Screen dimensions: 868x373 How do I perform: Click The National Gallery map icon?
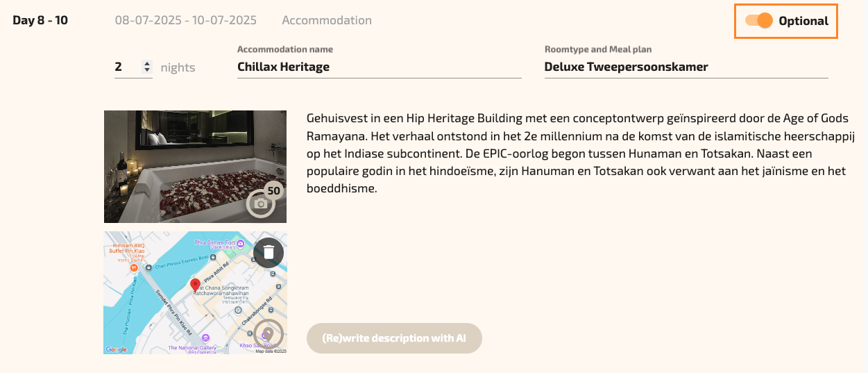pyautogui.click(x=205, y=338)
